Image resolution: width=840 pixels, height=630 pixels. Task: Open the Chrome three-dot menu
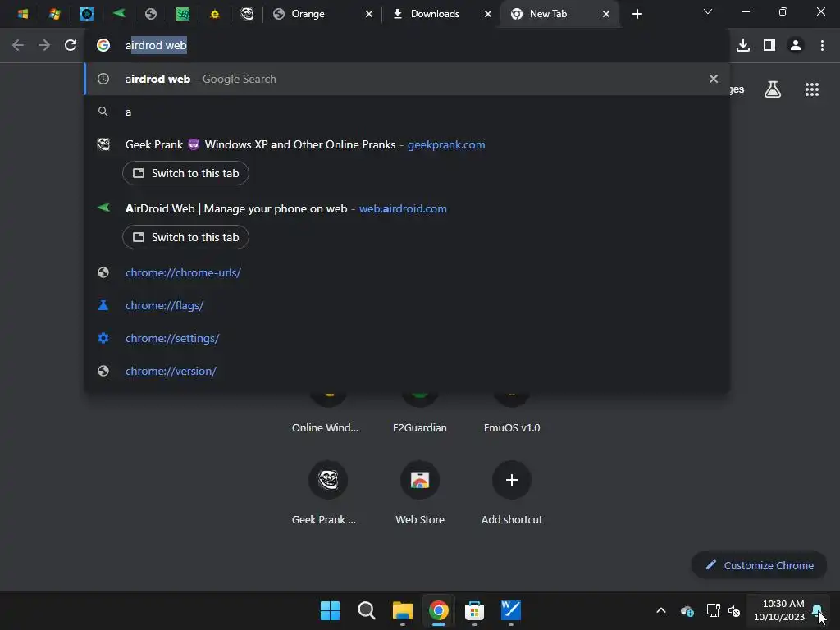click(822, 45)
